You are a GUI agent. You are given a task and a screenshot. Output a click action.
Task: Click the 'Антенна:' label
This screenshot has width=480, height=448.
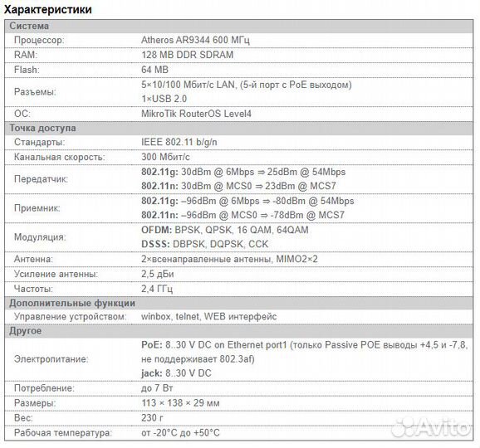33,259
